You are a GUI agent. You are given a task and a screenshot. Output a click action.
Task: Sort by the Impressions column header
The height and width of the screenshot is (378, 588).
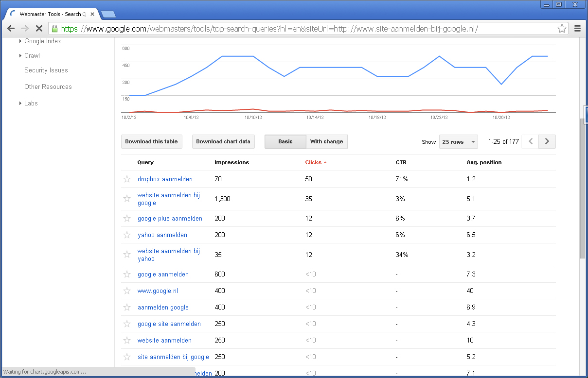(232, 163)
